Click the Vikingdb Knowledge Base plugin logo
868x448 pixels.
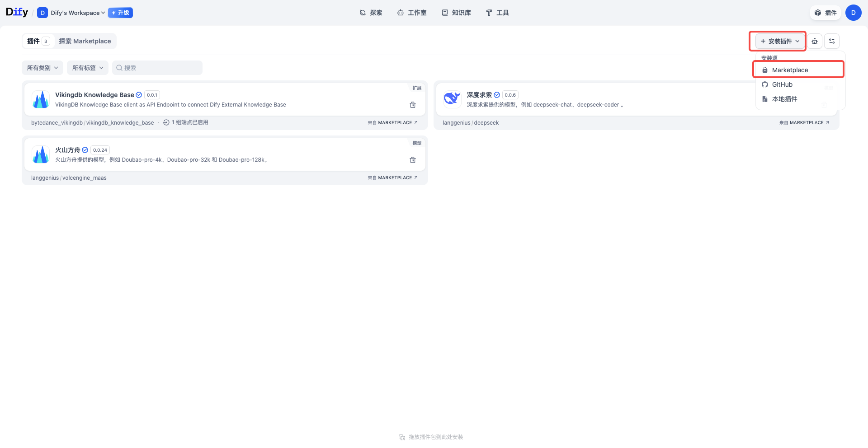pyautogui.click(x=41, y=99)
